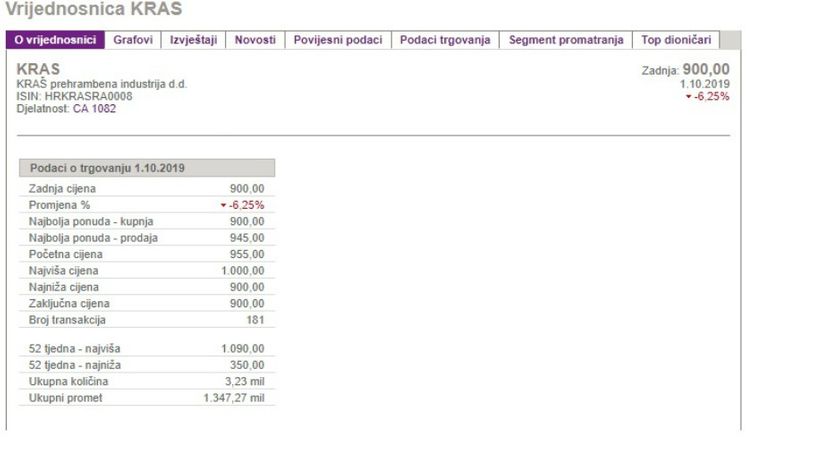Image resolution: width=830 pixels, height=475 pixels.
Task: Click the red down arrow in Promjena % row
Action: [223, 205]
